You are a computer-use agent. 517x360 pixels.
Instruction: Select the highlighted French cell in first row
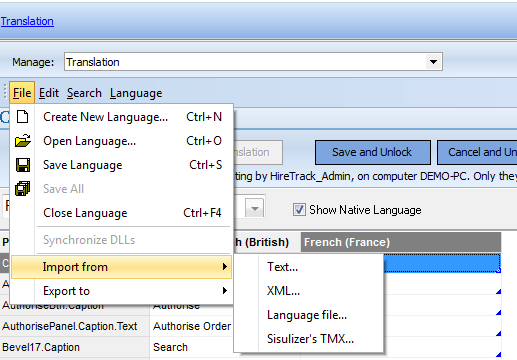(x=442, y=263)
